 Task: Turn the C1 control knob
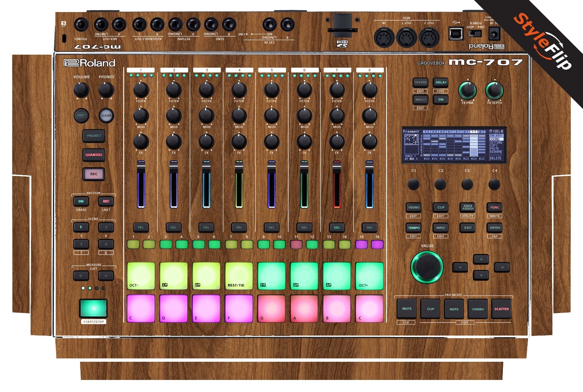[x=413, y=184]
